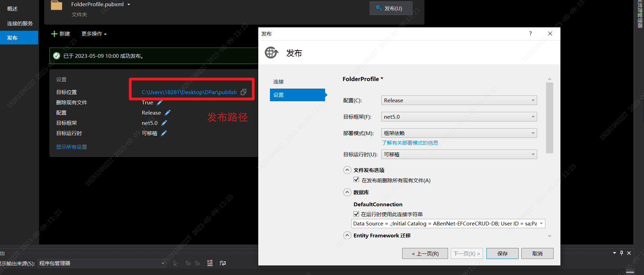Collapse the Entity Framework 迁移 section
The image size is (644, 275).
[x=347, y=235]
